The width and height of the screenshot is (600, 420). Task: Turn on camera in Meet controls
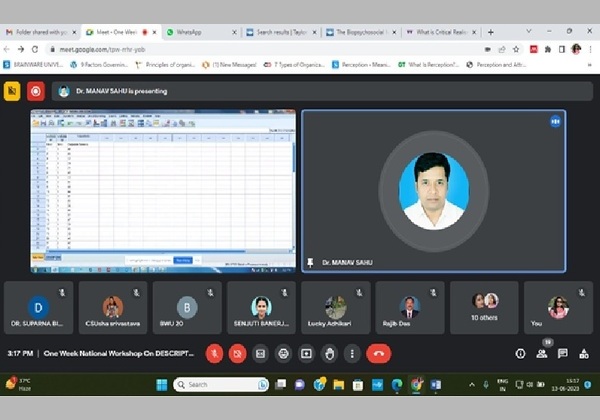pos(237,353)
